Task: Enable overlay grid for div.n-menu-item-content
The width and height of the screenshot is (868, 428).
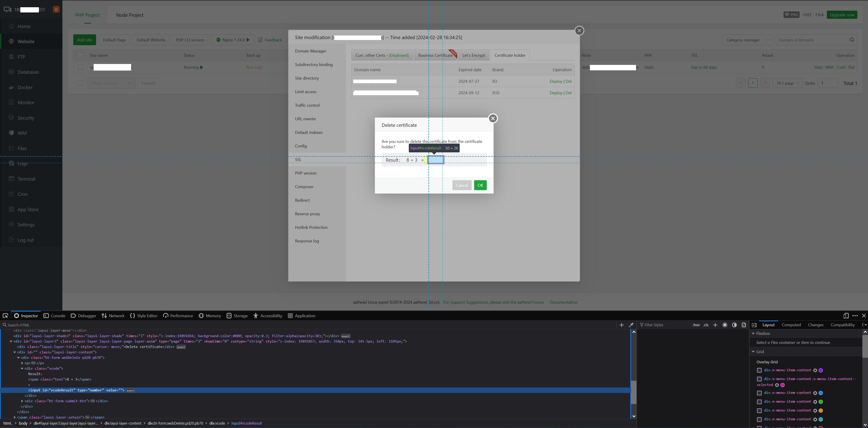Action: click(759, 370)
